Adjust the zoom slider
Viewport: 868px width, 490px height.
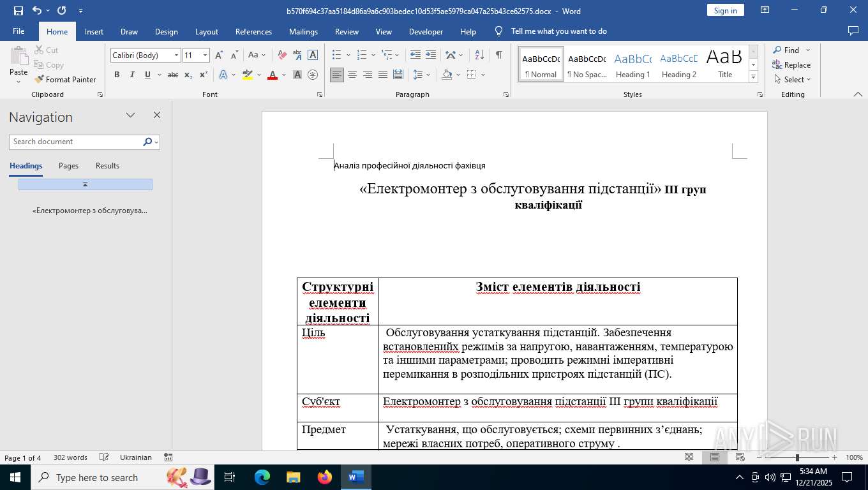coord(797,457)
